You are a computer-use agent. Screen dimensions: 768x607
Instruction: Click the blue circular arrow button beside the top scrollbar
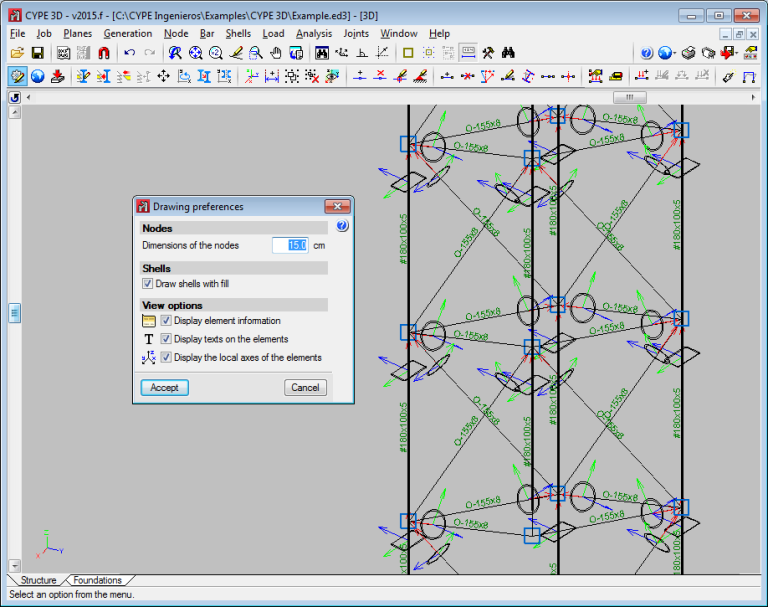(15, 97)
